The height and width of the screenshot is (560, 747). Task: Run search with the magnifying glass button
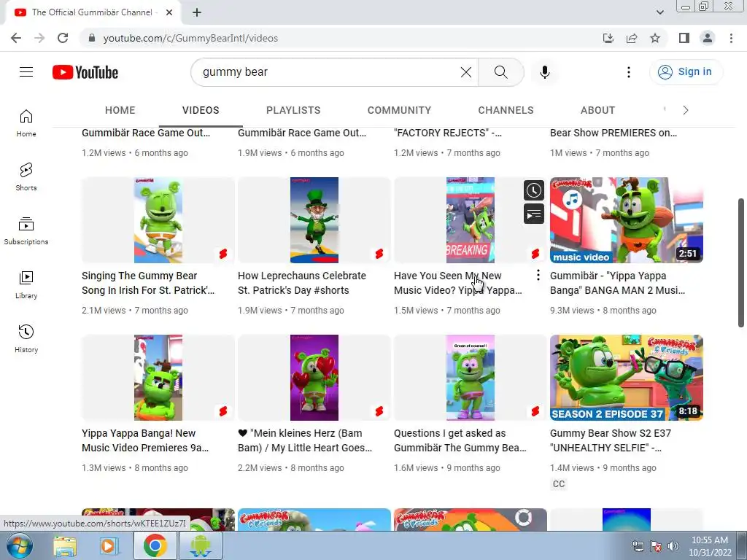coord(500,72)
